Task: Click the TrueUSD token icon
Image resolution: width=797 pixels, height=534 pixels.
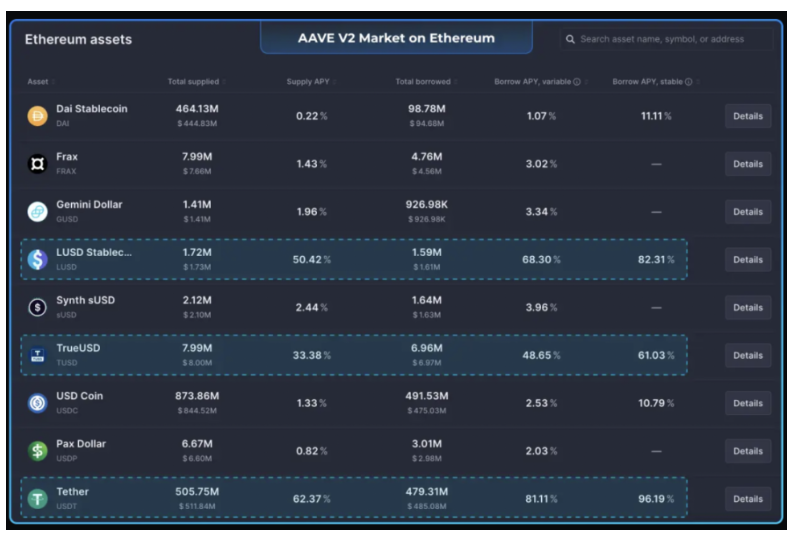Action: [37, 355]
